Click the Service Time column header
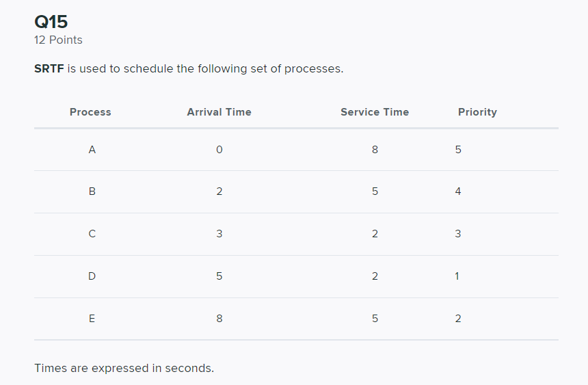 click(x=375, y=112)
